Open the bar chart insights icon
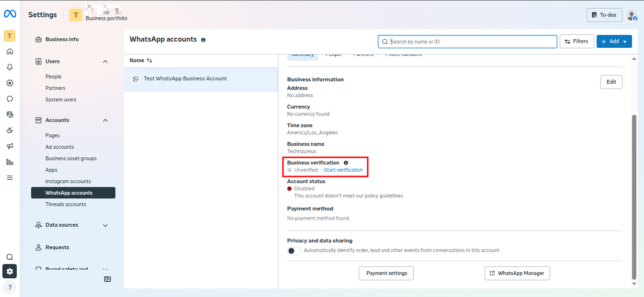 pos(10,162)
